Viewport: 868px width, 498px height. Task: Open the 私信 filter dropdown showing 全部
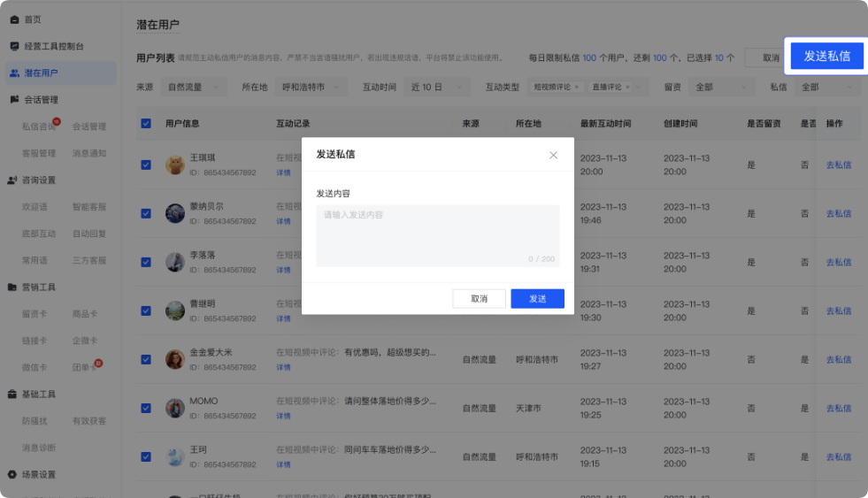(827, 87)
